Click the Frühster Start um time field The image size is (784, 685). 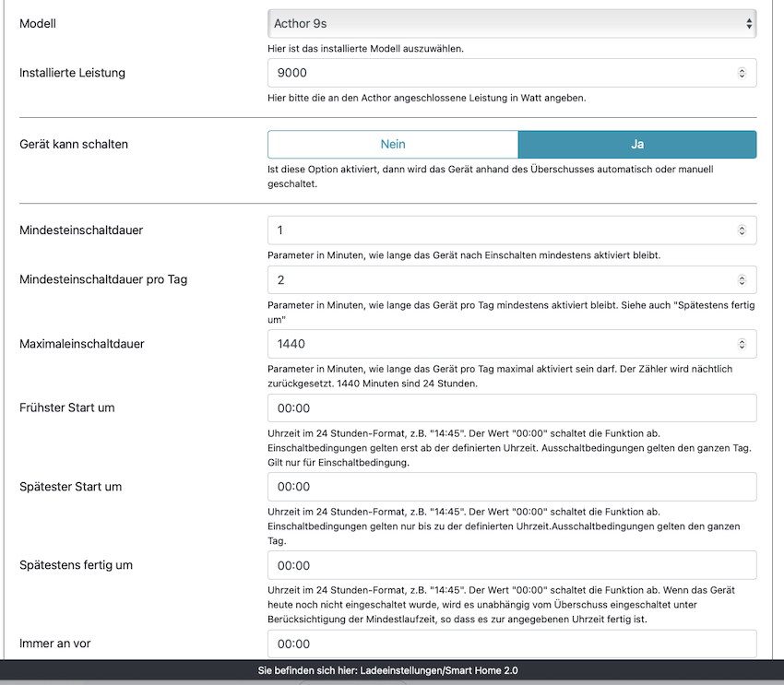tap(512, 408)
